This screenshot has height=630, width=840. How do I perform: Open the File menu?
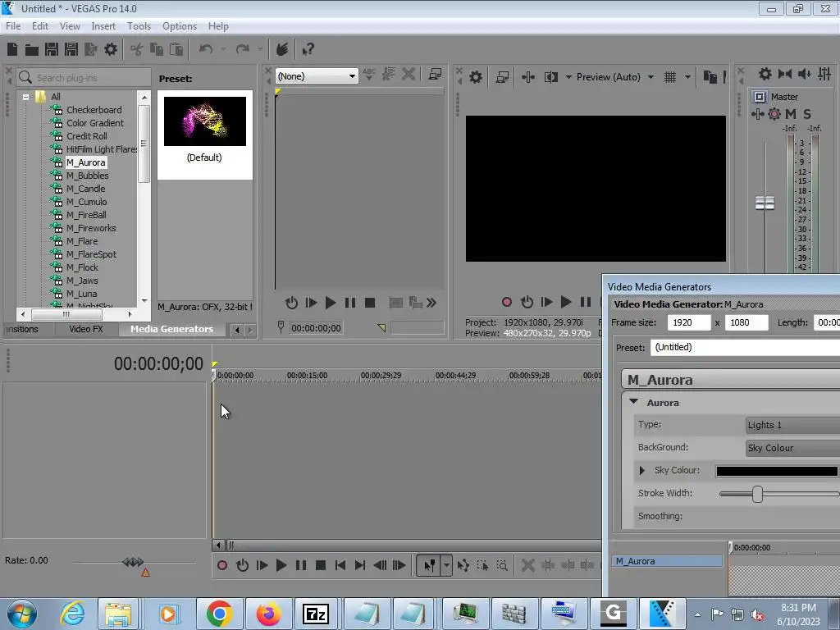[13, 25]
